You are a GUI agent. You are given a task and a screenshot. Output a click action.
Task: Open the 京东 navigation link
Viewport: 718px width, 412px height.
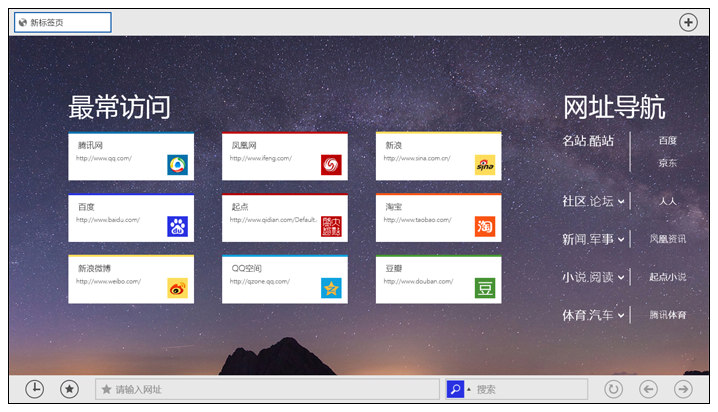668,163
